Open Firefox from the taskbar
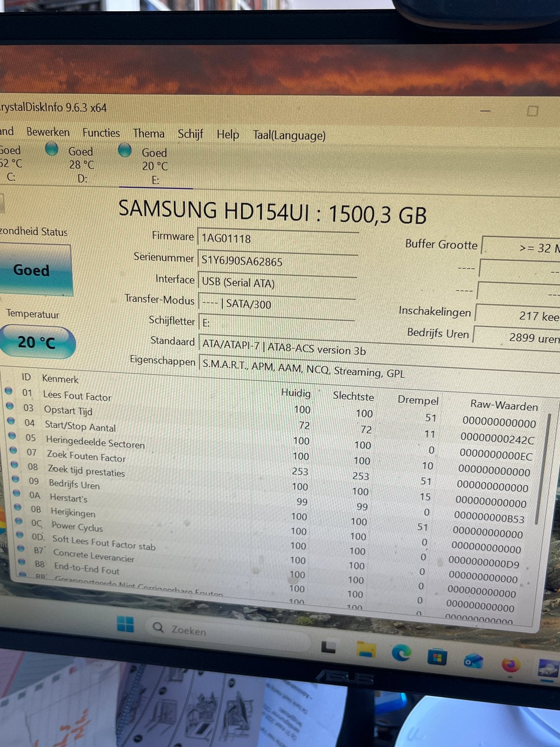This screenshot has height=747, width=560. (x=511, y=665)
